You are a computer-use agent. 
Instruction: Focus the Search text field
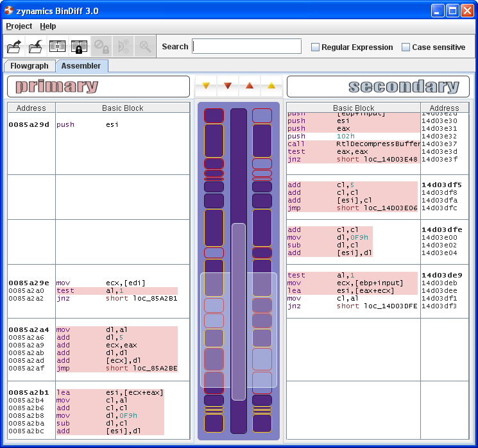click(246, 47)
